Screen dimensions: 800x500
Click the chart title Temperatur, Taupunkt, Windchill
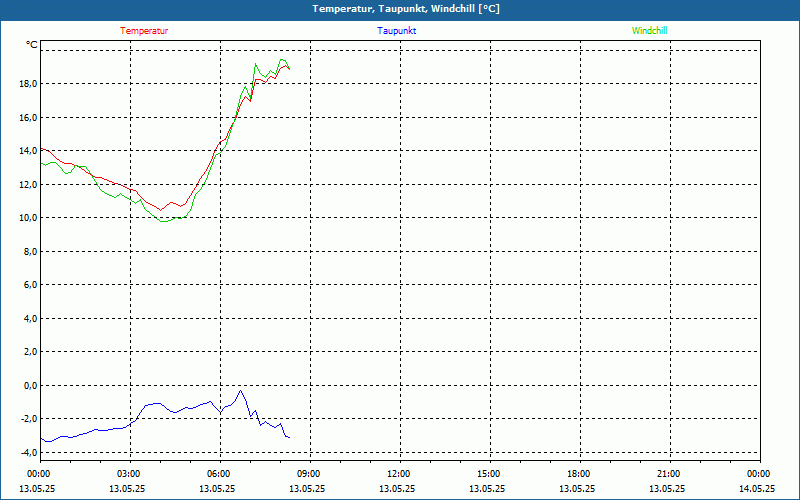[406, 9]
